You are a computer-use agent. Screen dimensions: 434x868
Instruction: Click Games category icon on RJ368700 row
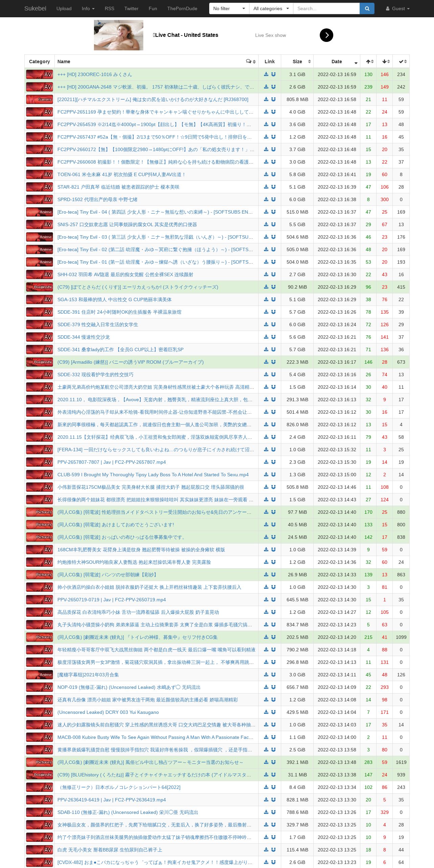point(40,99)
